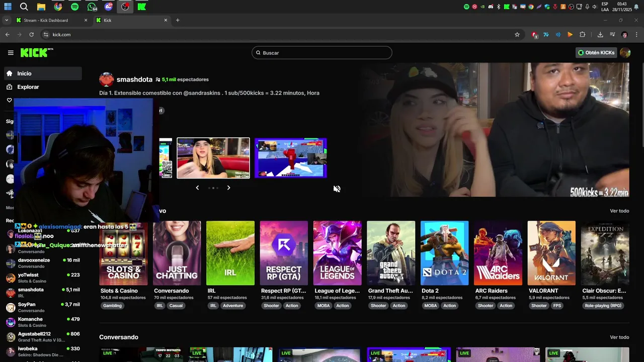Open Chrome downloads icon
Image resolution: width=644 pixels, height=362 pixels.
pyautogui.click(x=600, y=35)
